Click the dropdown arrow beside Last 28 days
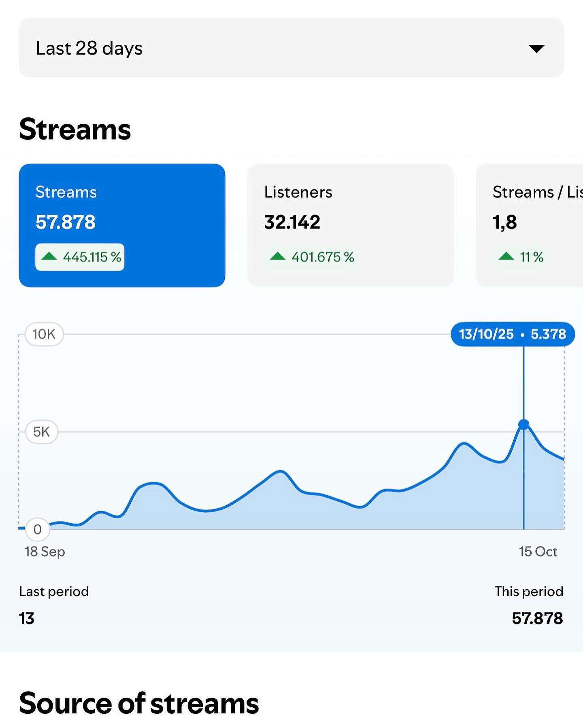 (x=536, y=49)
